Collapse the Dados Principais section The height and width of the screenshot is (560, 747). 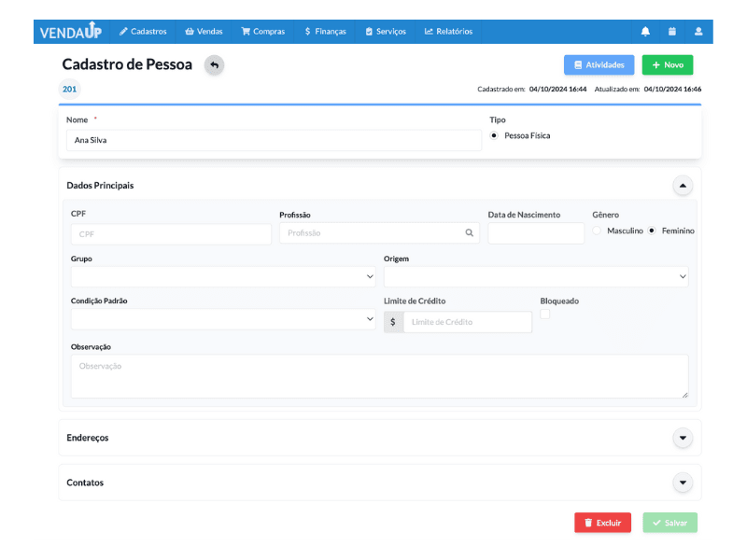[x=683, y=186]
